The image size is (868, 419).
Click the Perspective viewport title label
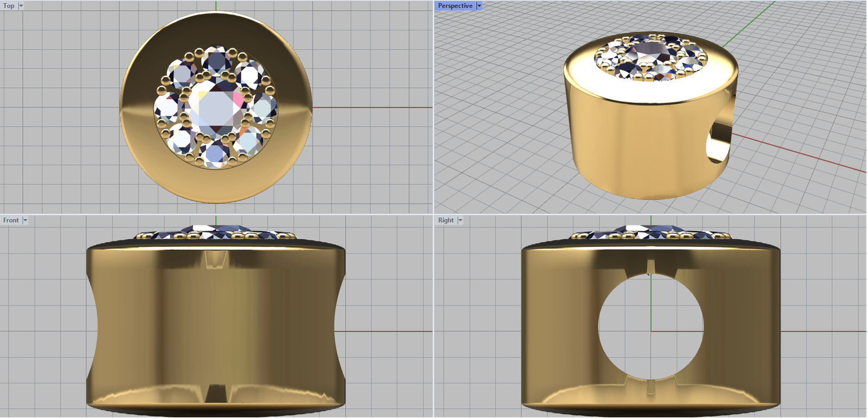pos(455,6)
